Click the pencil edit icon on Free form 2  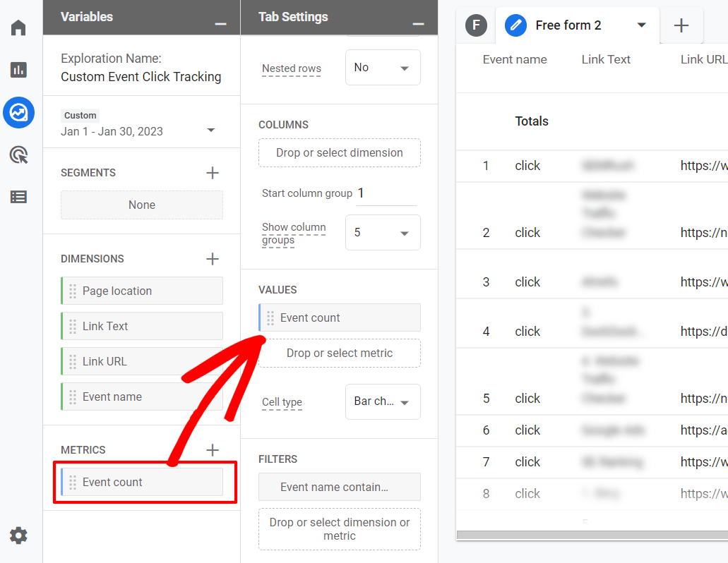point(515,25)
